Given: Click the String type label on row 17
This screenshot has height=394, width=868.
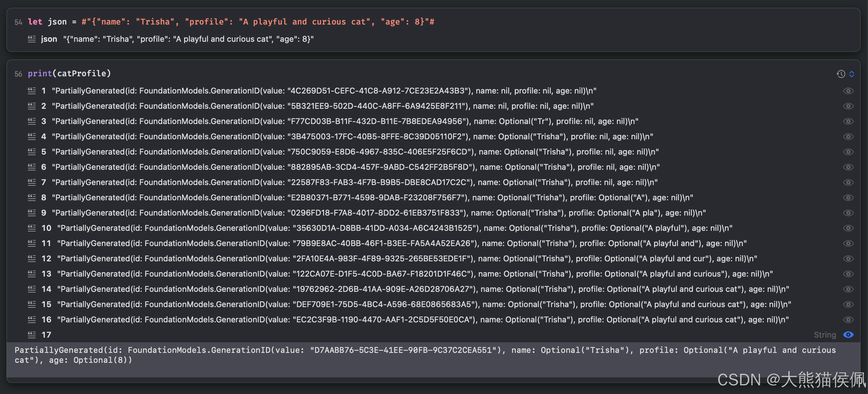Looking at the screenshot, I should tap(825, 335).
